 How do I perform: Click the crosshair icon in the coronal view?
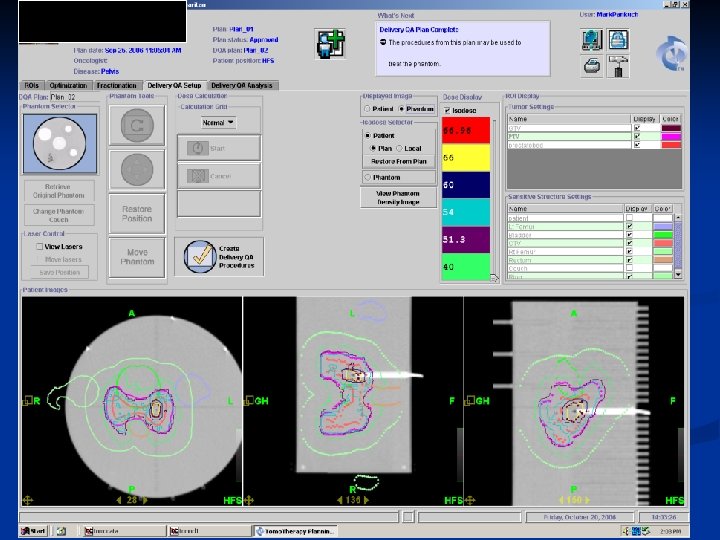pyautogui.click(x=249, y=500)
